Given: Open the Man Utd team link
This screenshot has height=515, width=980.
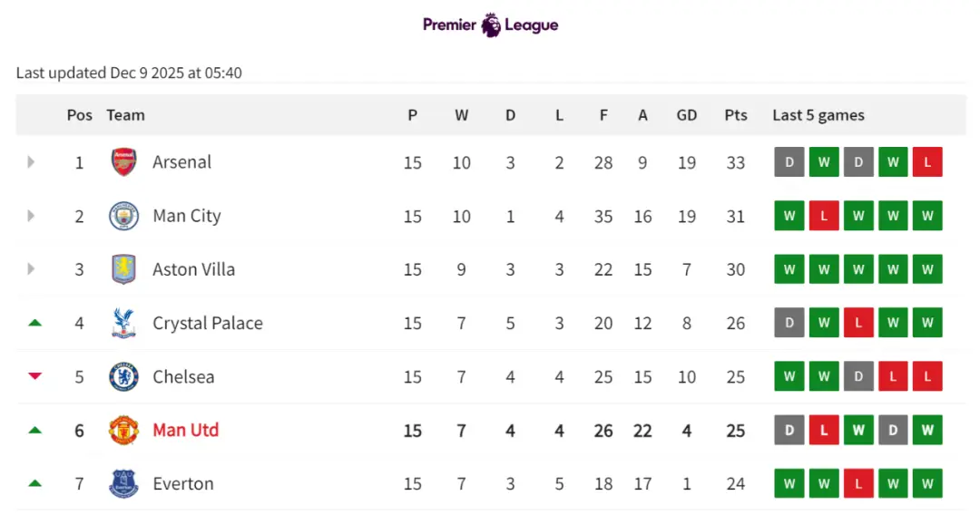Looking at the screenshot, I should (x=185, y=430).
